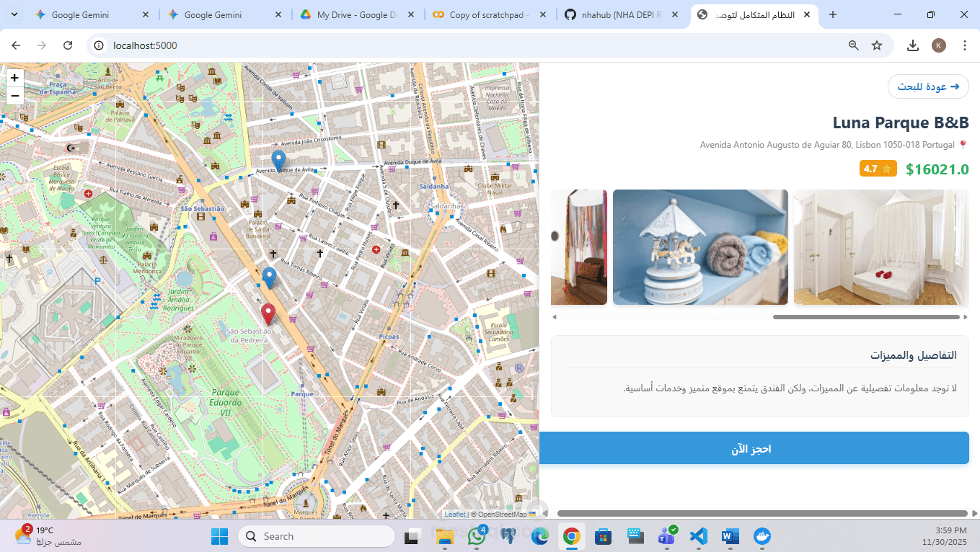Screen dimensions: 980x552
Task: Select the red map marker pin
Action: coord(268,316)
